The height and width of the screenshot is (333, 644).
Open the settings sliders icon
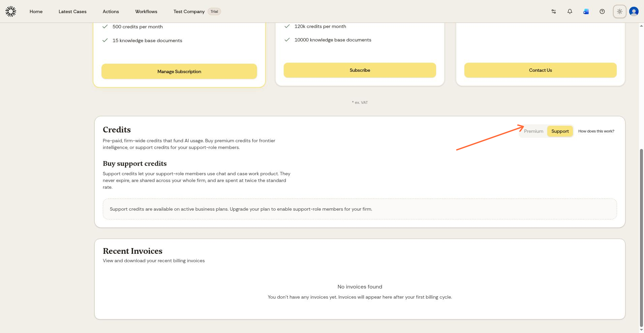click(x=554, y=11)
